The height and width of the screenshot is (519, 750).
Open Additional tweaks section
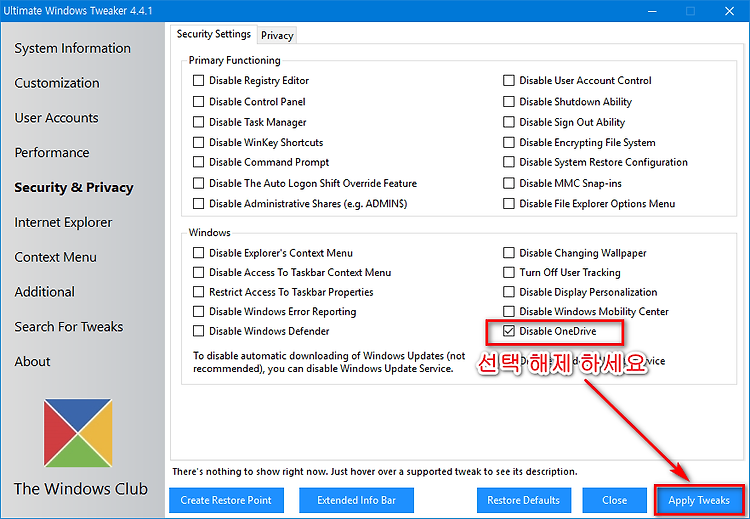[44, 292]
